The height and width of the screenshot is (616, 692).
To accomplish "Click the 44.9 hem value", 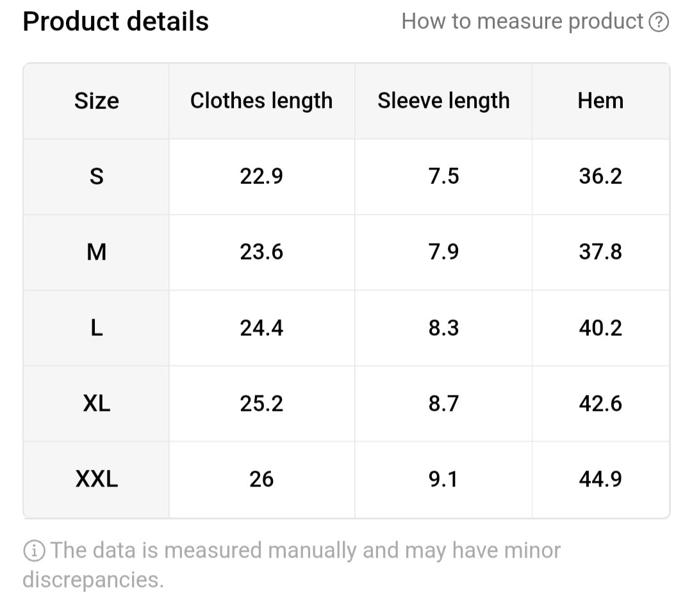I will [600, 479].
